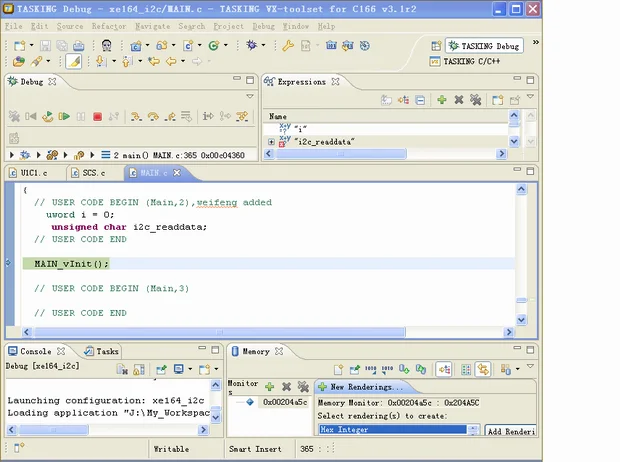Open the rendering type list containing Hex Integer

coord(399,430)
